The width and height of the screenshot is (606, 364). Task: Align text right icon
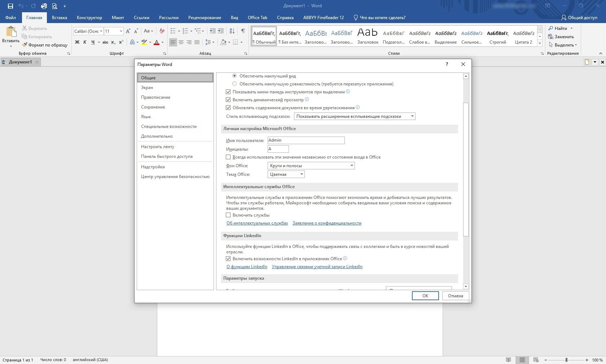click(x=189, y=42)
